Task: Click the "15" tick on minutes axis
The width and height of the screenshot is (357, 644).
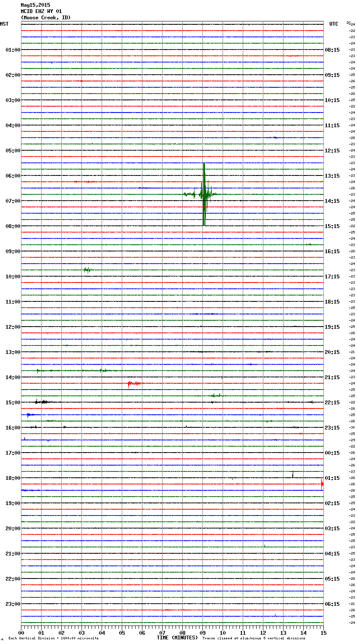Action: 323,633
